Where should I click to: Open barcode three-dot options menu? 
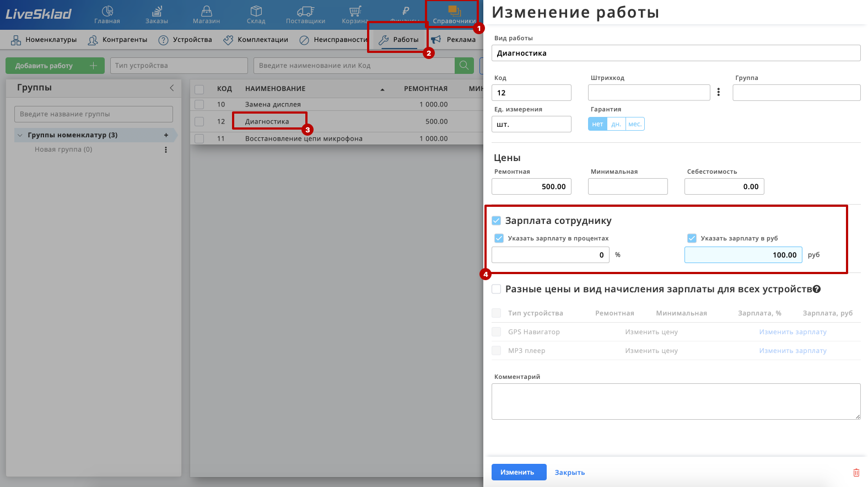pos(718,92)
